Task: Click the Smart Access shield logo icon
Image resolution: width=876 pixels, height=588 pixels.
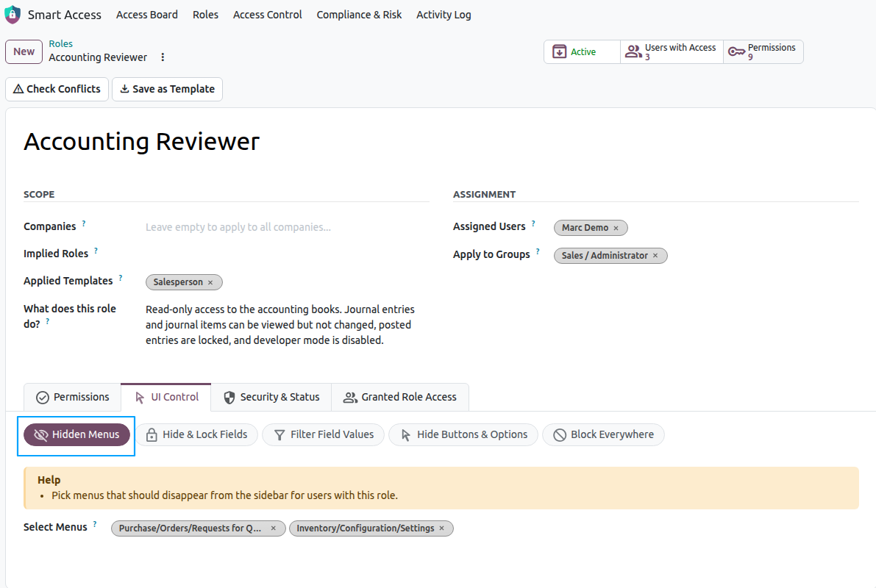Action: pos(13,15)
